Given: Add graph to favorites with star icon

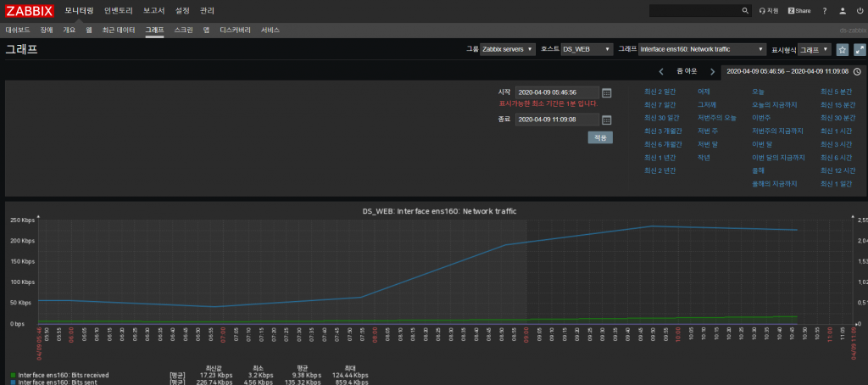Looking at the screenshot, I should click(x=842, y=49).
